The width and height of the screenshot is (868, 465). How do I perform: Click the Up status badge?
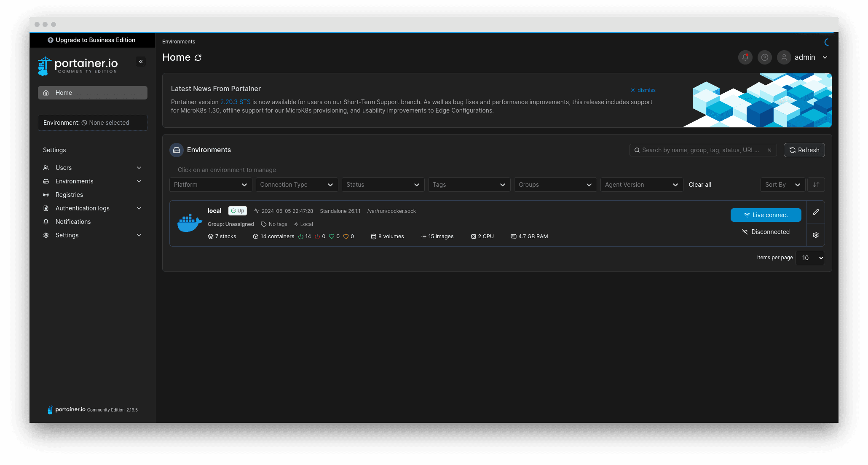point(238,211)
